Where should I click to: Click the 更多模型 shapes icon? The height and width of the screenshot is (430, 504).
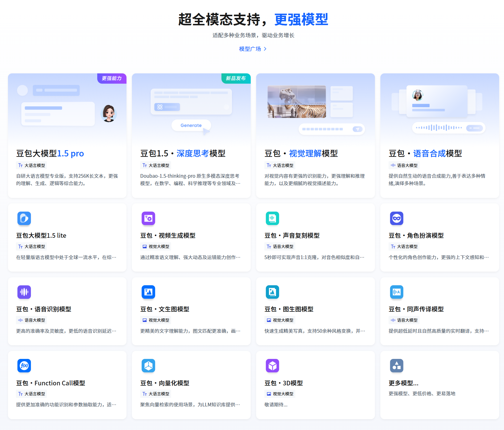(x=397, y=366)
